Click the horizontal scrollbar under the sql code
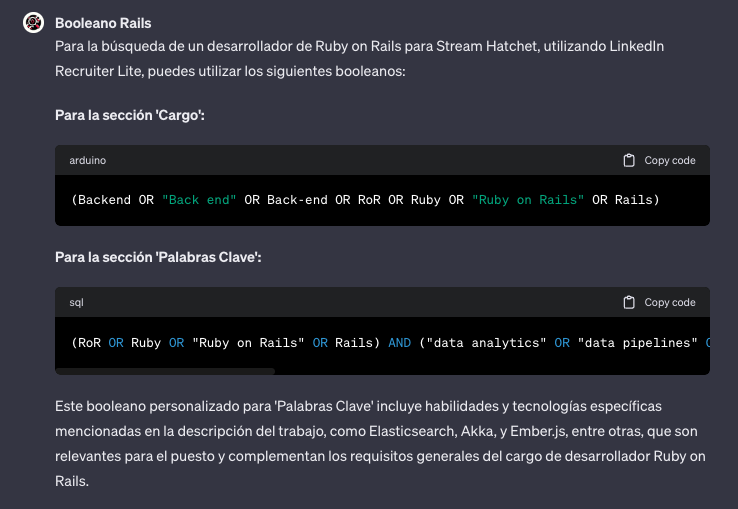Image resolution: width=738 pixels, height=509 pixels. point(165,371)
